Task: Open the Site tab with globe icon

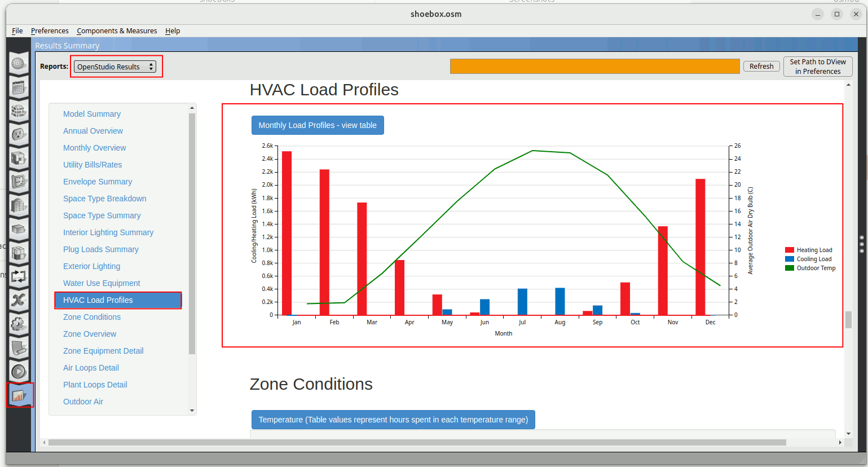Action: pos(19,64)
